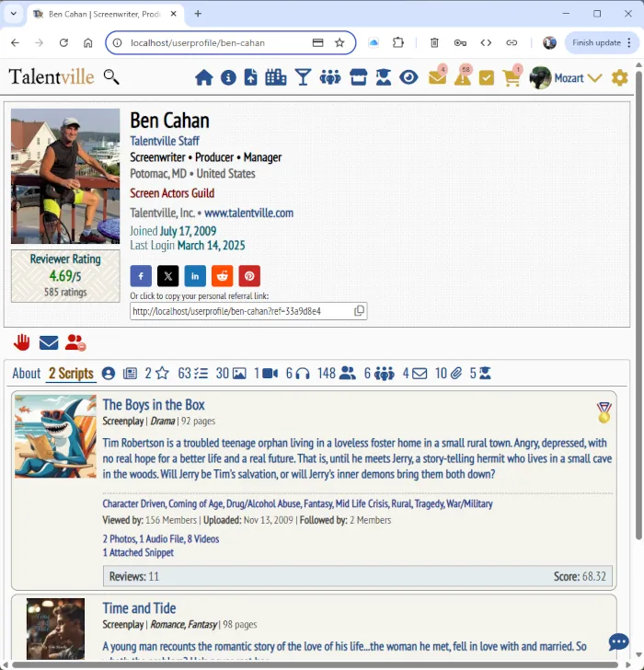Expand the Mozart user menu chevron
Viewport: 644px width, 670px height.
coord(594,78)
